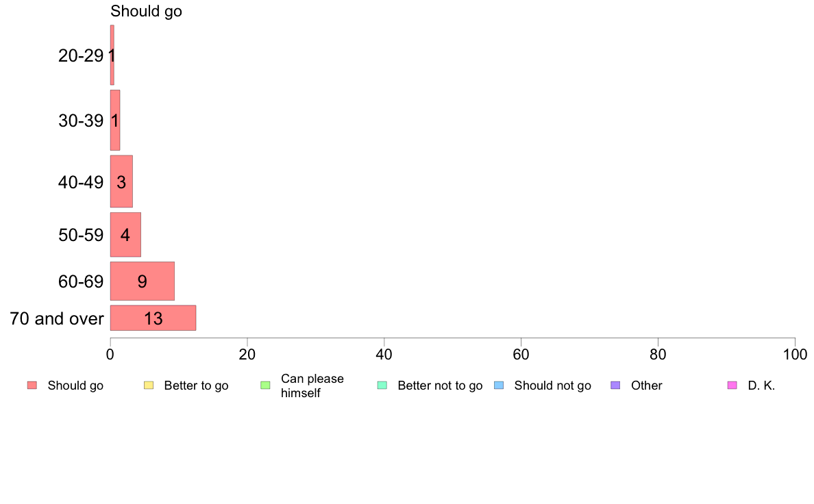Select the 50-59 bar showing 4
This screenshot has height=504, width=814.
click(125, 235)
